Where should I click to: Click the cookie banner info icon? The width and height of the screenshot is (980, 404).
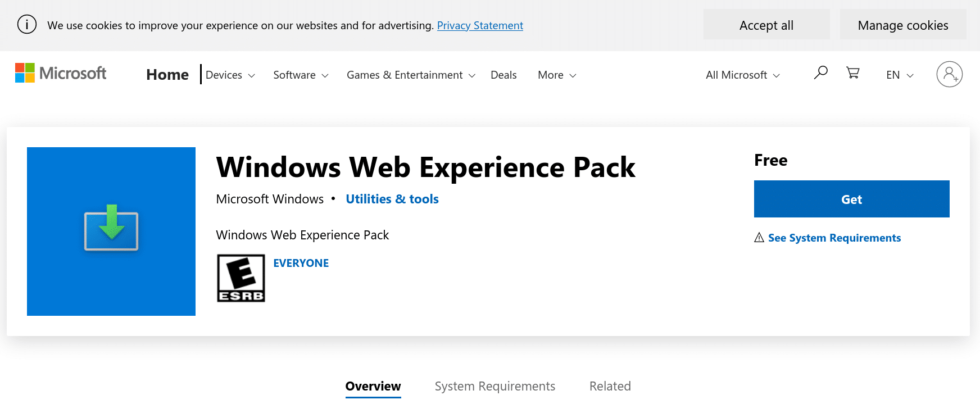pos(27,25)
